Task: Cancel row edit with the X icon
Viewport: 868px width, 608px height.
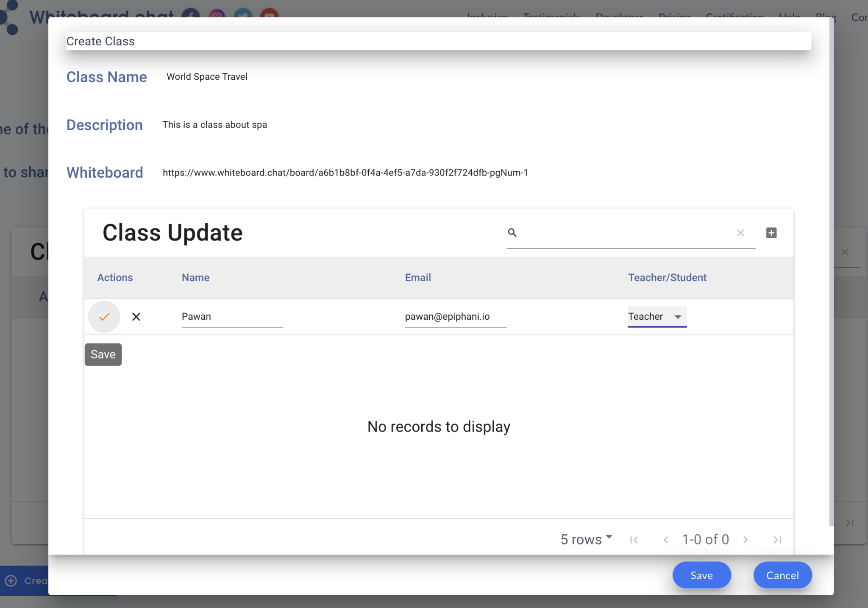Action: [136, 317]
